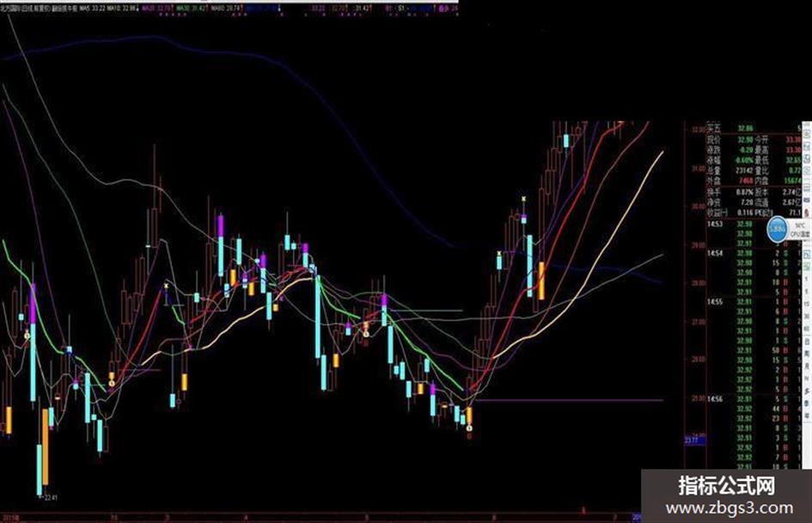812x523 pixels.
Task: Click the MA10 32.86 indicator label
Action: 123,9
